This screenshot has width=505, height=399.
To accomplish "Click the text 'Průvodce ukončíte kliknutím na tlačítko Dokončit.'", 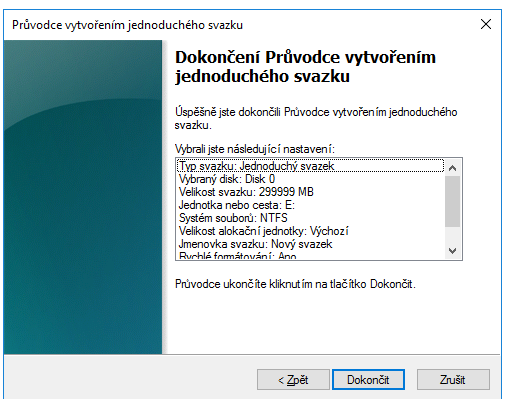I will [x=295, y=284].
